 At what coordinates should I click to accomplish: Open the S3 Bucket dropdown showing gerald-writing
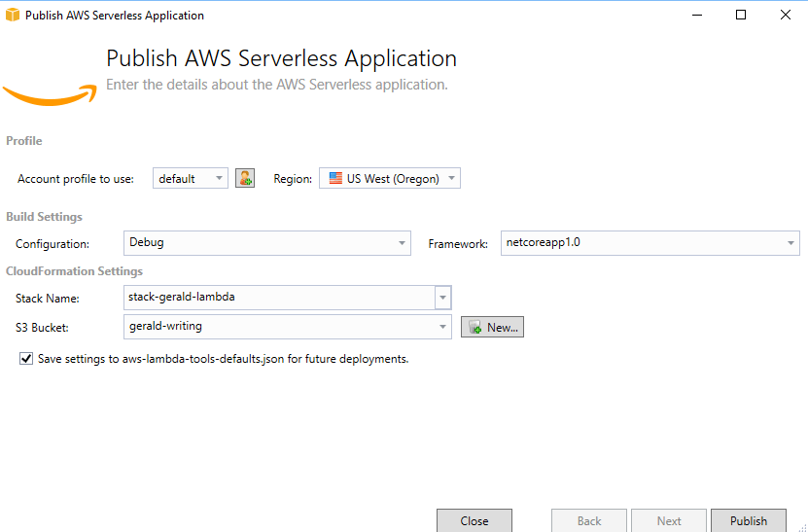288,327
